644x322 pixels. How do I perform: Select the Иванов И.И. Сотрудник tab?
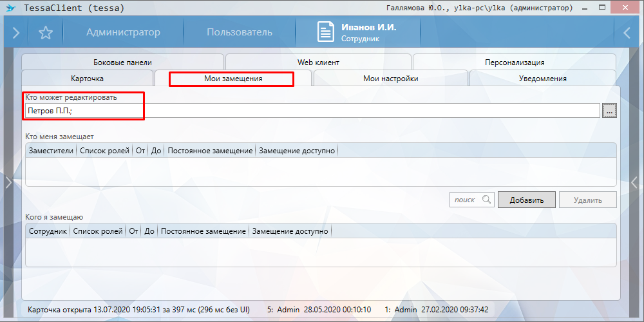coord(357,32)
